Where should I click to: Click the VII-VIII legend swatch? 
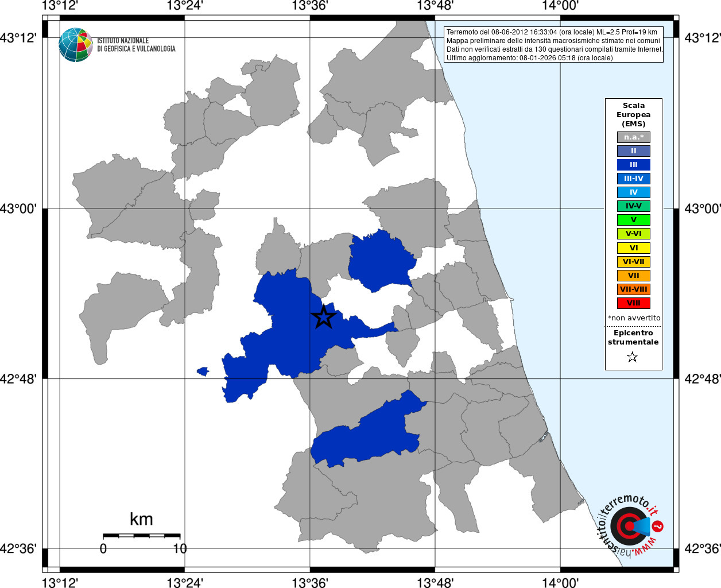pos(634,289)
